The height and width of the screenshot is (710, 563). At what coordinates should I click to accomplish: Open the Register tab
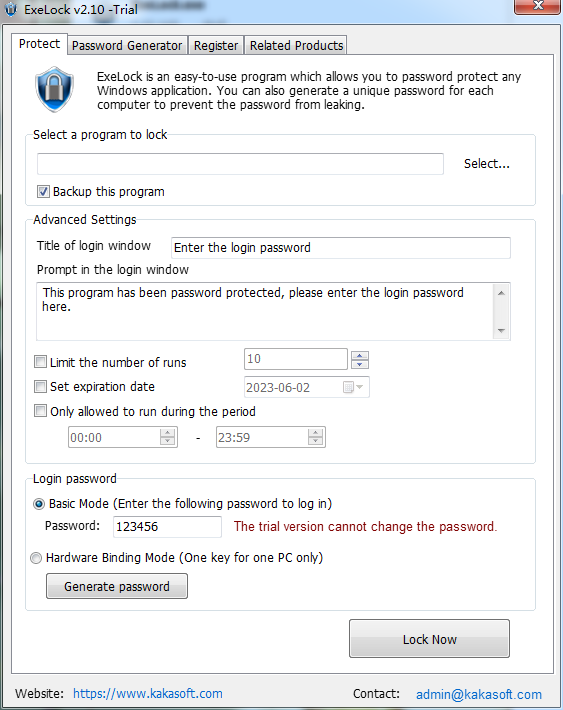tap(216, 45)
